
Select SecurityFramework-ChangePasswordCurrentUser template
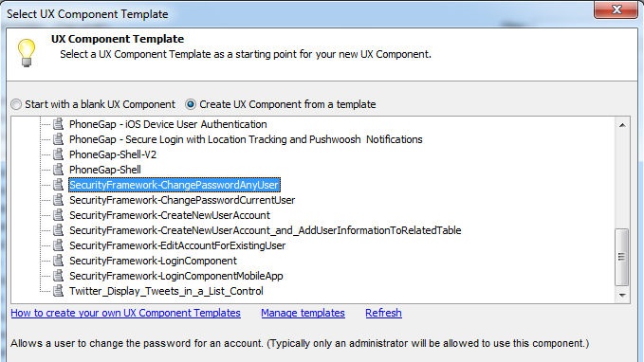coord(182,200)
